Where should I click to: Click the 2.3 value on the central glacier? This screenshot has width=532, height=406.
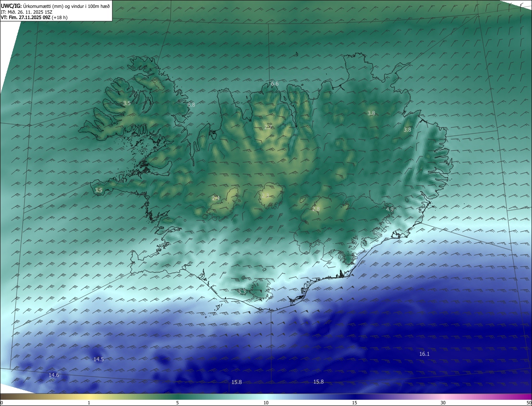[x=265, y=196]
